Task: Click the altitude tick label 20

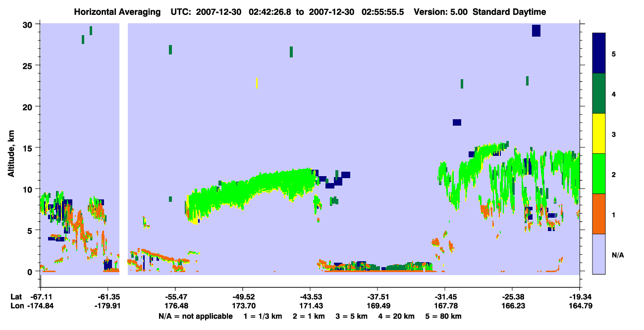Action: pos(29,106)
